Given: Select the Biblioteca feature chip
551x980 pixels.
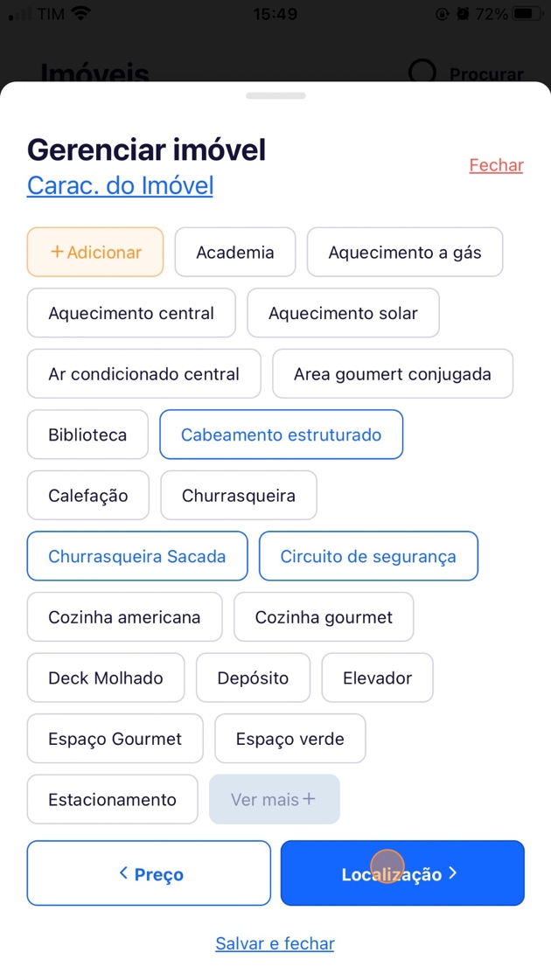Looking at the screenshot, I should [87, 434].
